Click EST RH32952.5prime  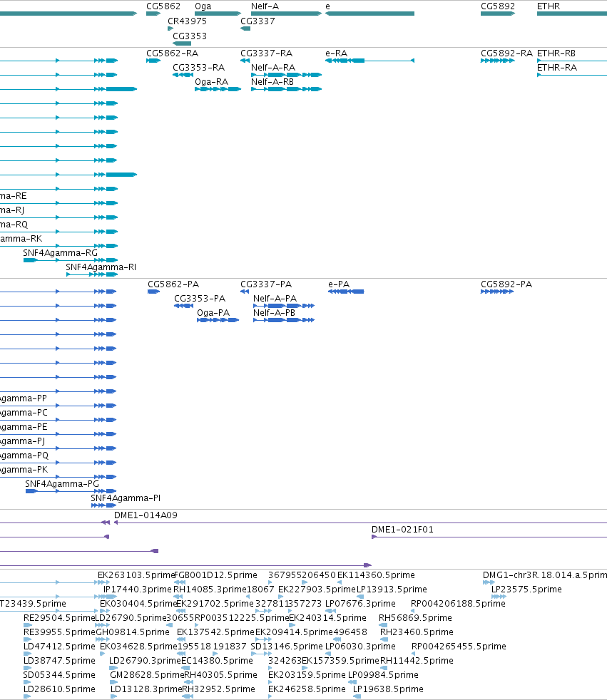click(219, 689)
